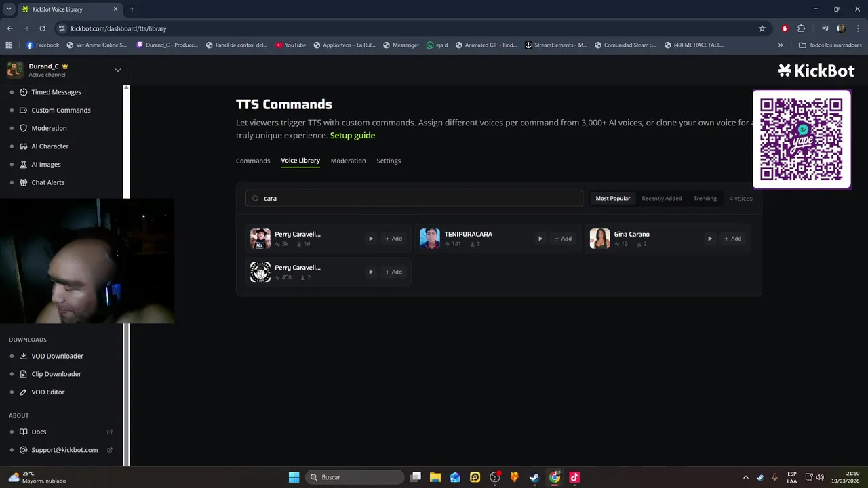The width and height of the screenshot is (868, 488).
Task: Add the first Perry Caravell voice
Action: (x=393, y=239)
